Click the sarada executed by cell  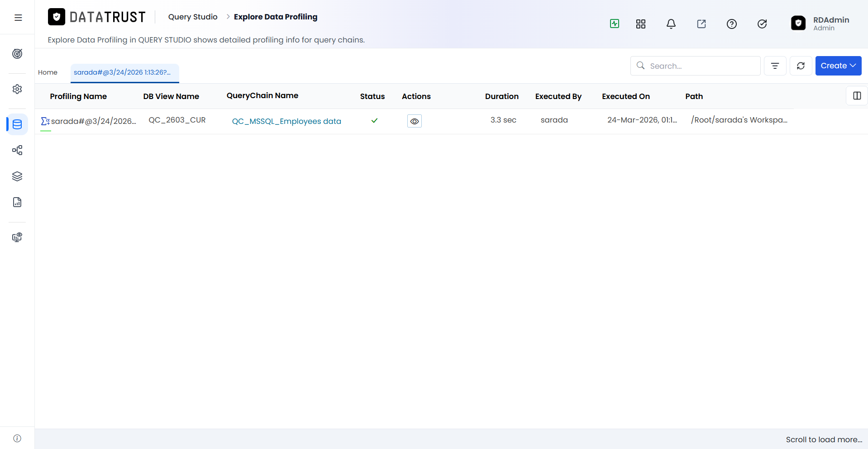554,120
